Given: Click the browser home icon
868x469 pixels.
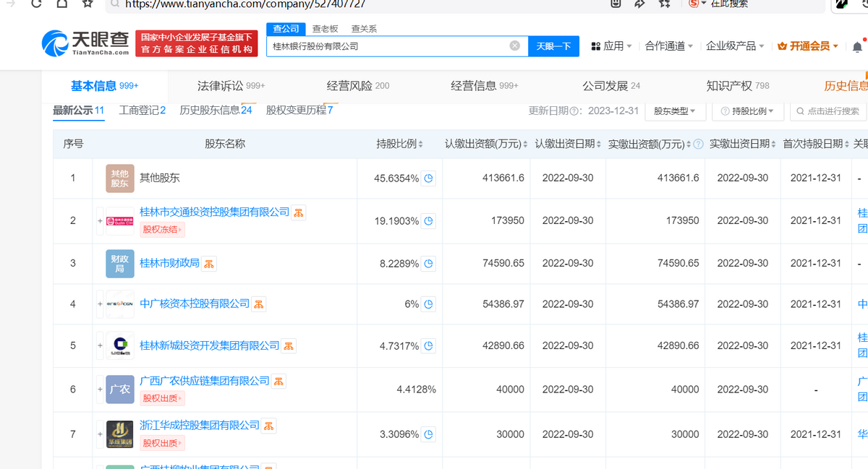Looking at the screenshot, I should [x=61, y=4].
